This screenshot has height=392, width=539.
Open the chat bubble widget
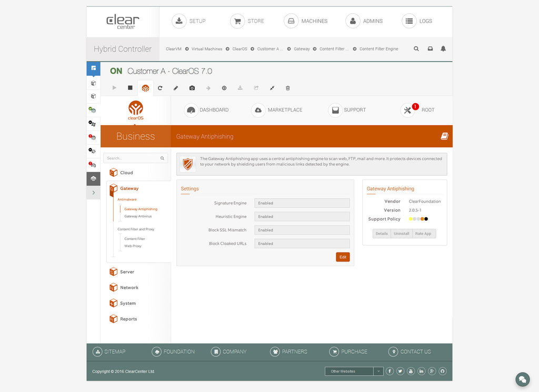click(523, 379)
